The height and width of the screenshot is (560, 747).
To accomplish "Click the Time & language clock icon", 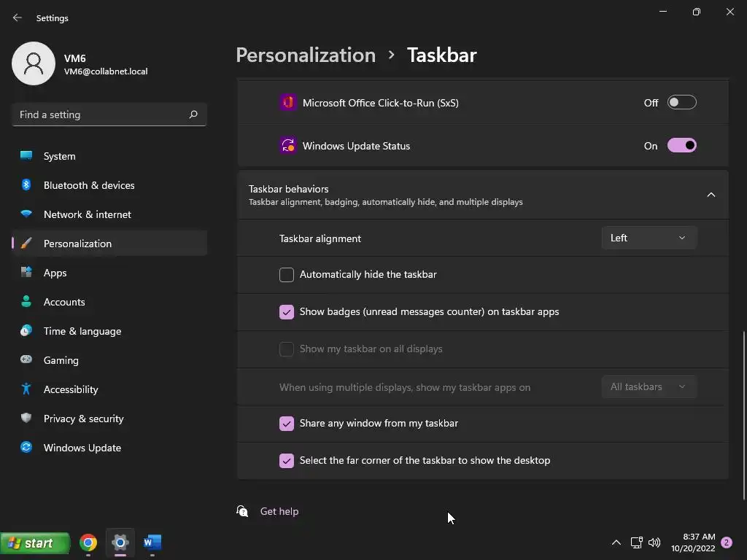I will click(26, 330).
